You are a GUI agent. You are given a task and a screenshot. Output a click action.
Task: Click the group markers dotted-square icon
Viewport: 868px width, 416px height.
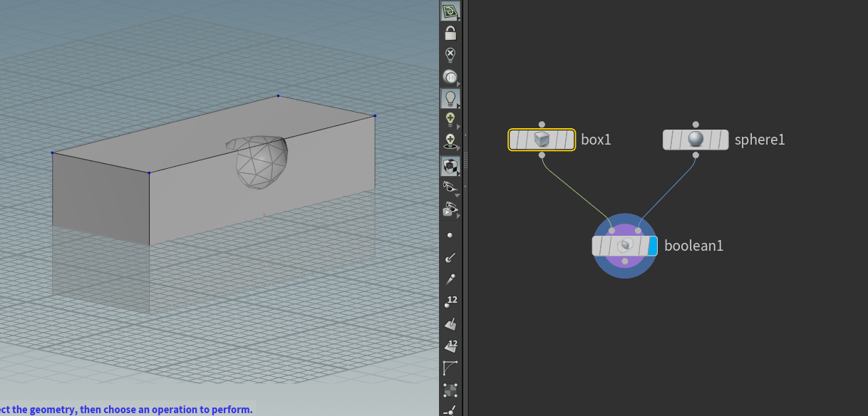click(450, 390)
